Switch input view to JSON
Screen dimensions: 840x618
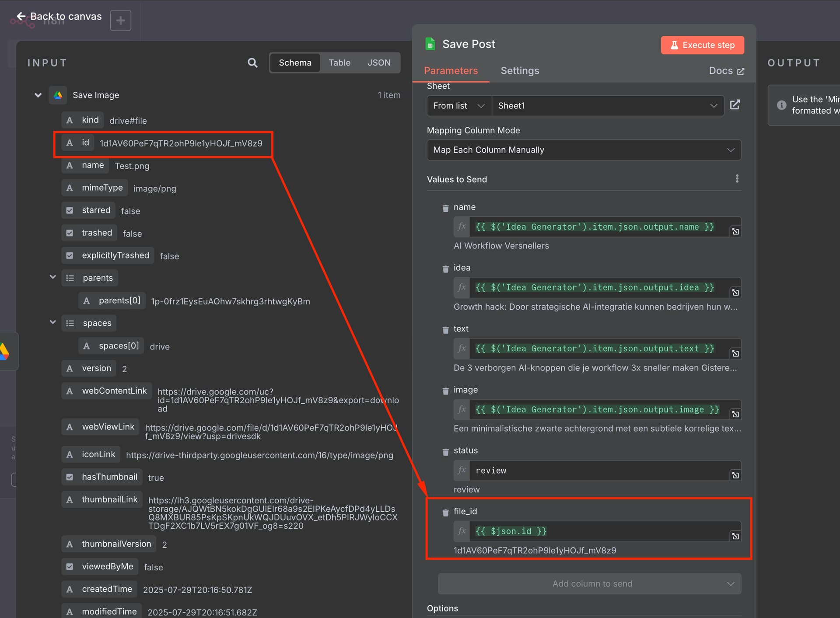[379, 63]
